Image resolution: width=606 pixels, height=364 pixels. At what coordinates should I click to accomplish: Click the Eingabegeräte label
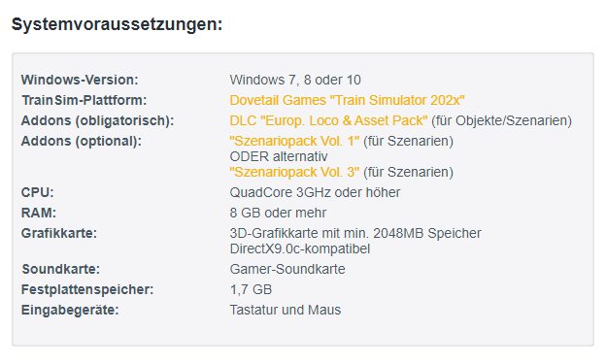pos(70,310)
